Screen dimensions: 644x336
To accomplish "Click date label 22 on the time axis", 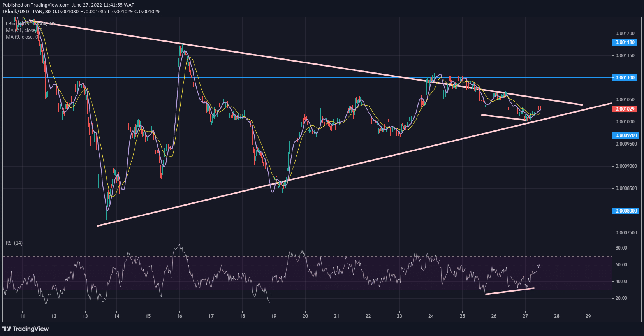I will point(368,316).
